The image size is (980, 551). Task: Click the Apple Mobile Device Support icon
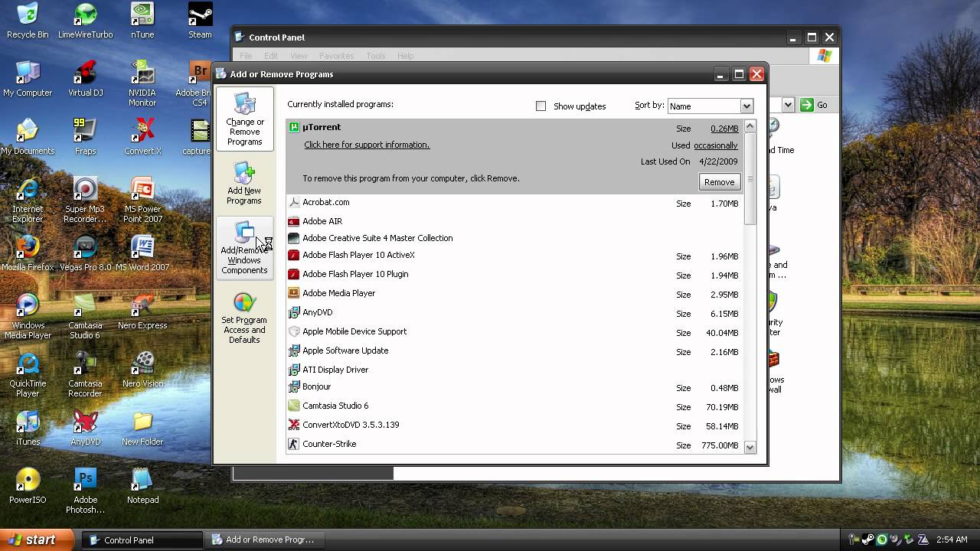[293, 331]
